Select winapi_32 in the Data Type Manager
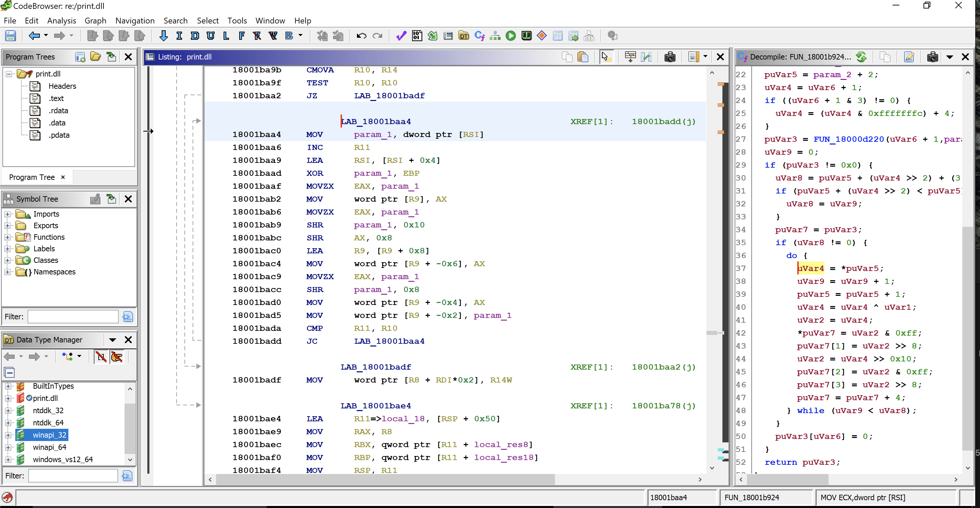This screenshot has width=980, height=508. (49, 435)
